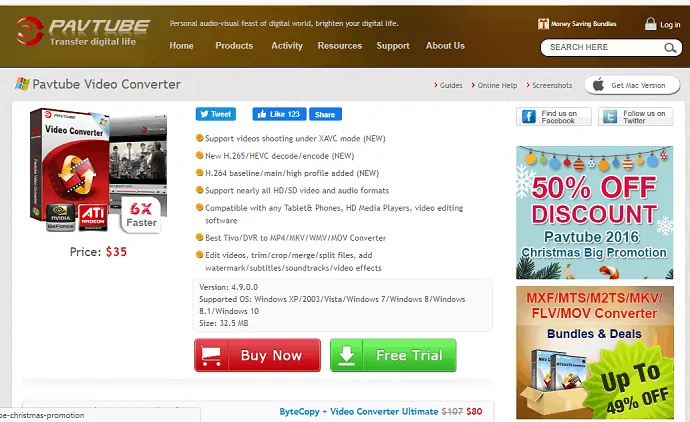Click the 'Size: 32.5 MB' text

click(x=224, y=323)
